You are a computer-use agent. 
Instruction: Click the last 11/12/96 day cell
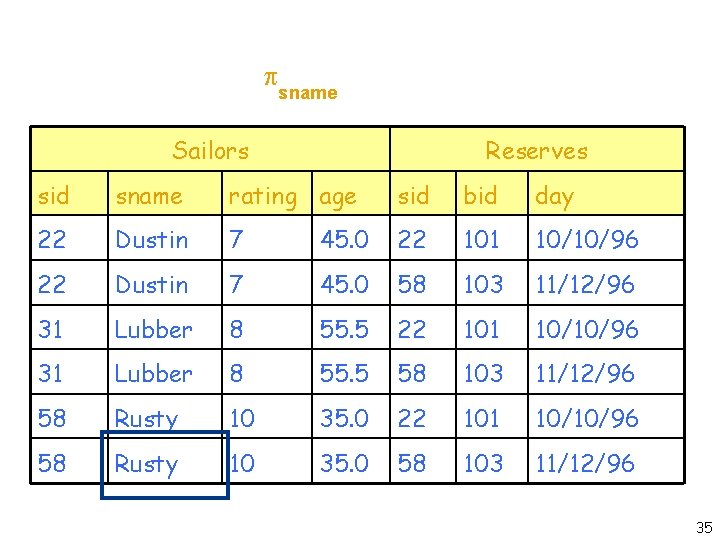tap(606, 462)
